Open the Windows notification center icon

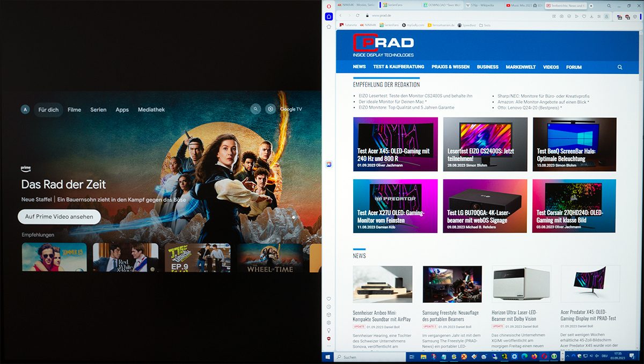pyautogui.click(x=632, y=356)
